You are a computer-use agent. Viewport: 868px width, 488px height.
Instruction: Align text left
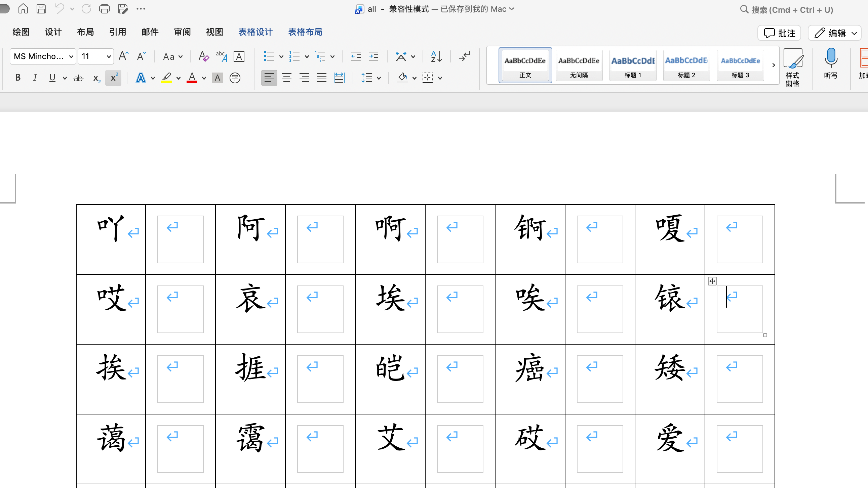pyautogui.click(x=269, y=78)
